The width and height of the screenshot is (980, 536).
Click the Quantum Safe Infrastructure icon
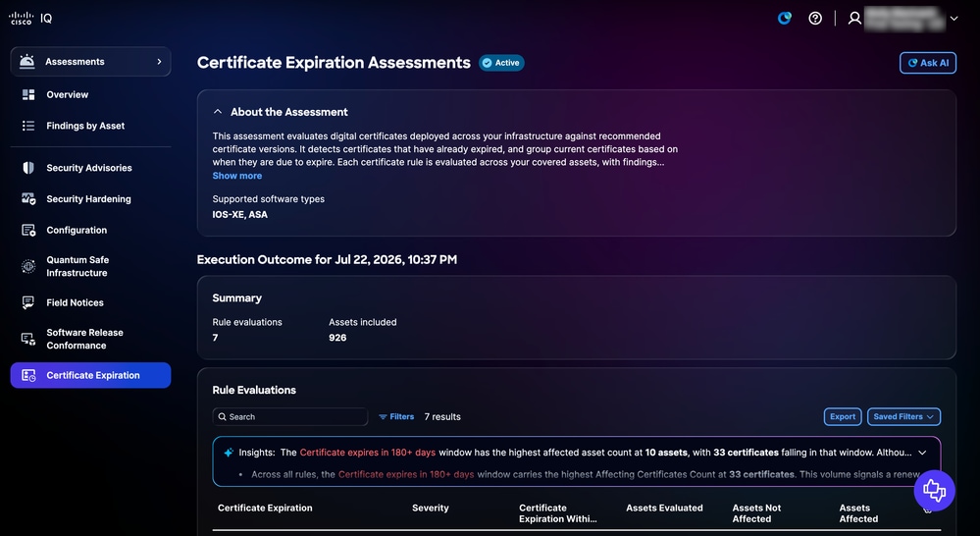(28, 266)
